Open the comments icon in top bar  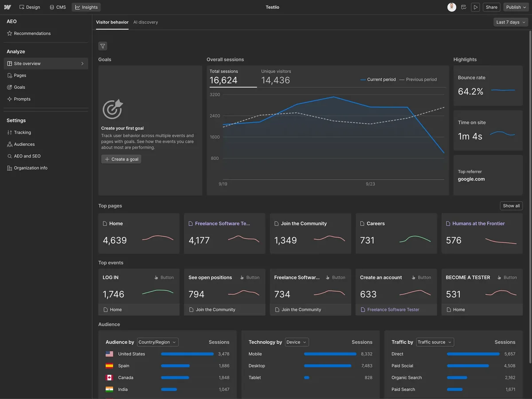coord(464,7)
